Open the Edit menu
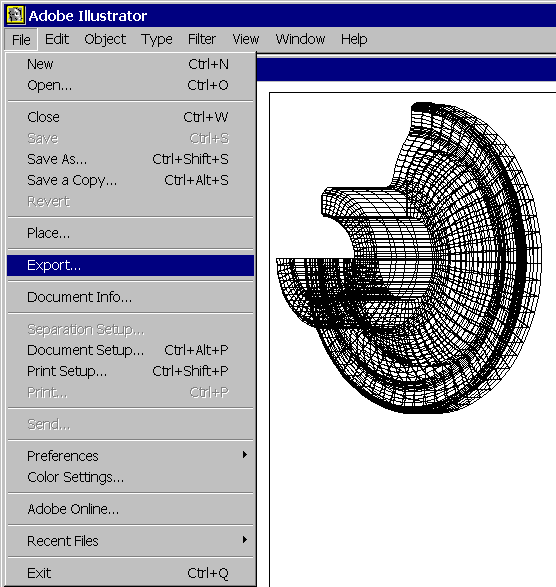Viewport: 556px width, 587px height. pyautogui.click(x=57, y=39)
